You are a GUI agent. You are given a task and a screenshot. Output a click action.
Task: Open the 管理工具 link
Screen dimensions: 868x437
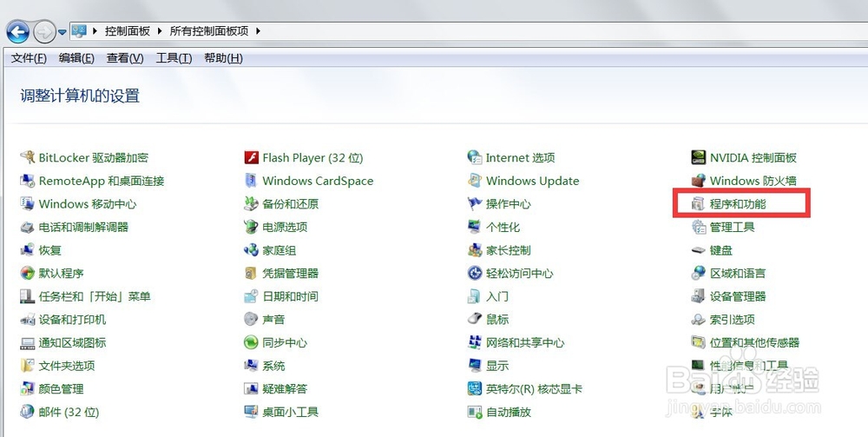pyautogui.click(x=733, y=227)
